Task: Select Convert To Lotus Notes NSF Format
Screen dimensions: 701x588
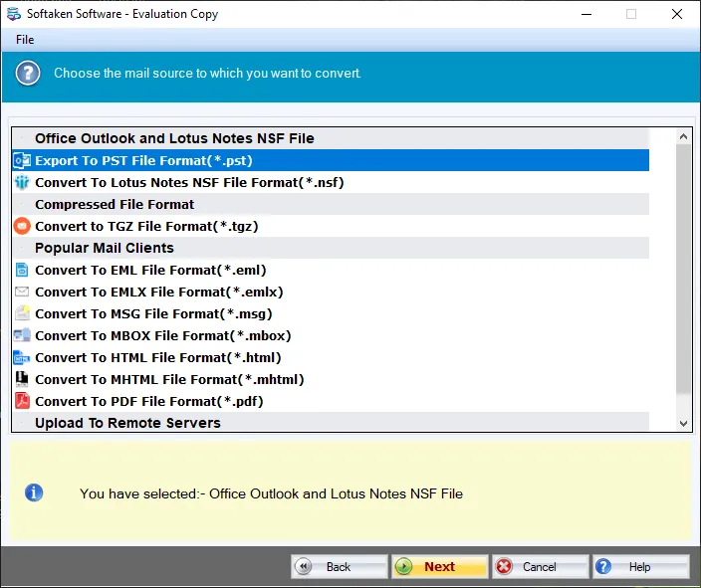Action: pyautogui.click(x=331, y=182)
